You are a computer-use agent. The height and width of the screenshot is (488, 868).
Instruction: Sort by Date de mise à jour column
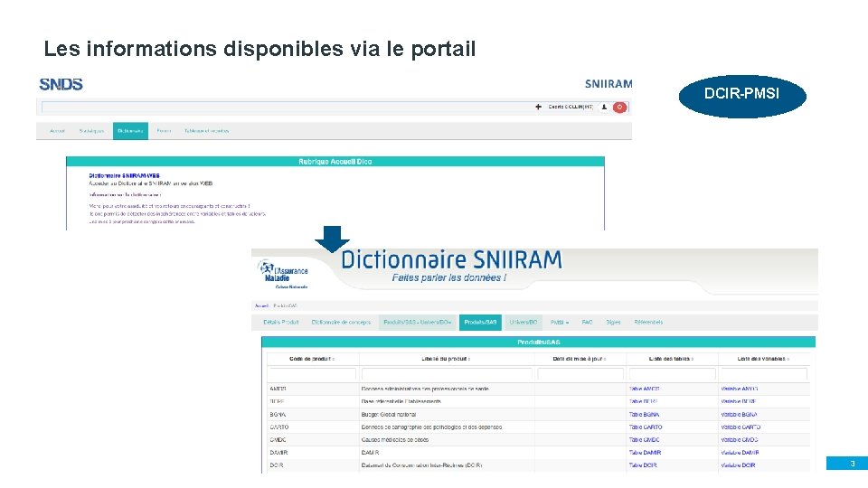580,359
